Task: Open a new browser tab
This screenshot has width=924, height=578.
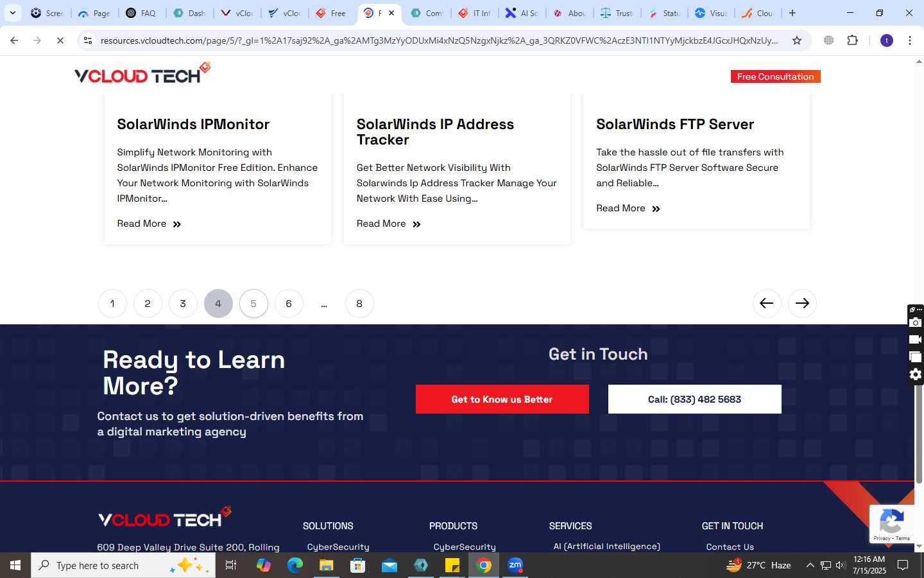Action: click(792, 13)
